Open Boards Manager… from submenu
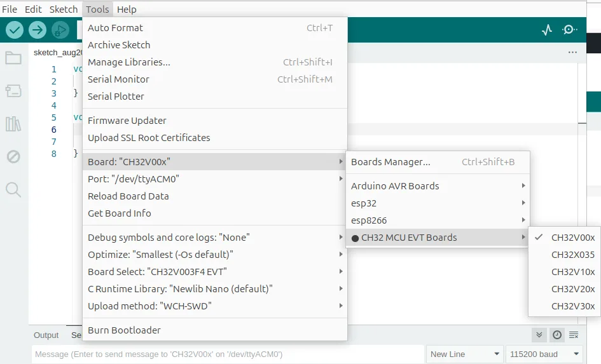Image resolution: width=601 pixels, height=364 pixels. coord(438,162)
